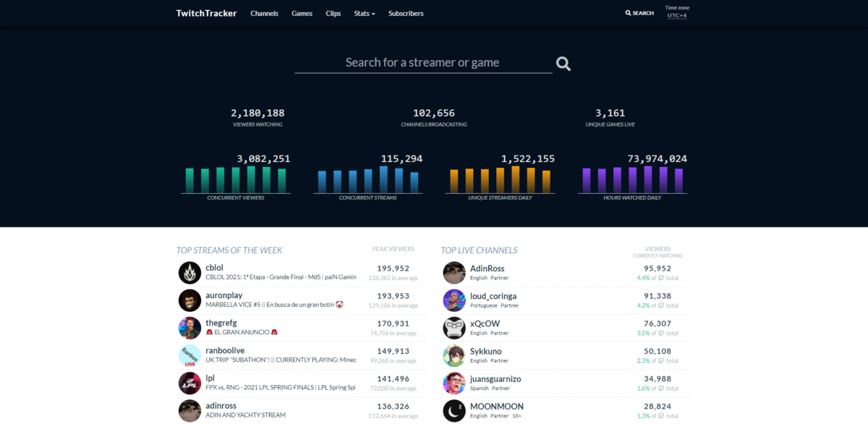Screen dimensions: 868x424
Task: Open the loud_coringa channel name
Action: pyautogui.click(x=493, y=296)
